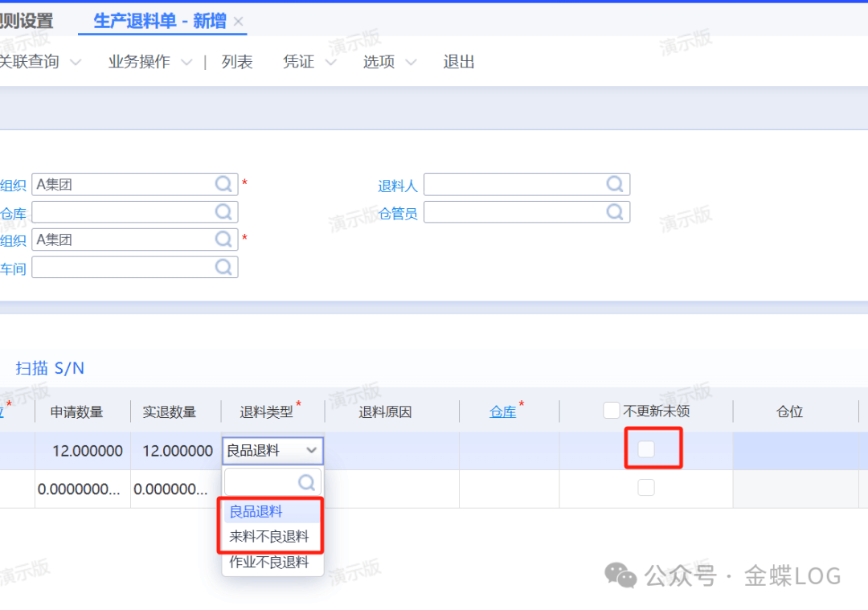Click the 扫描 S/N link

click(50, 368)
